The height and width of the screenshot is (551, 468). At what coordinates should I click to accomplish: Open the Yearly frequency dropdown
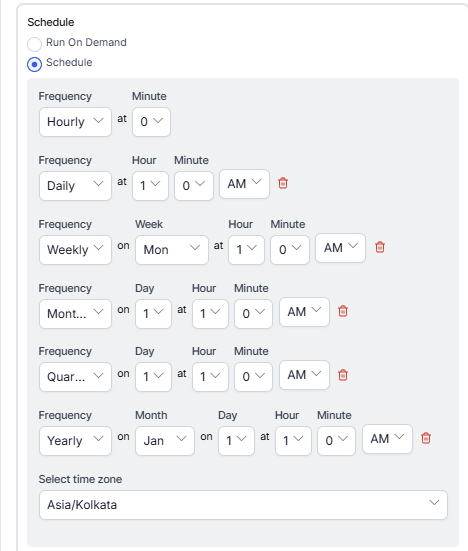click(75, 441)
